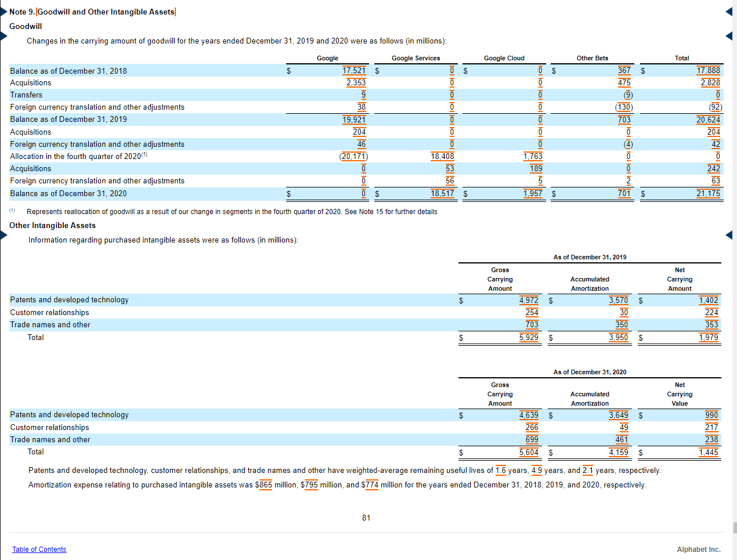Click the blue navigation arrow left of the goodwill paragraph
This screenshot has height=560, width=737.
[3, 36]
